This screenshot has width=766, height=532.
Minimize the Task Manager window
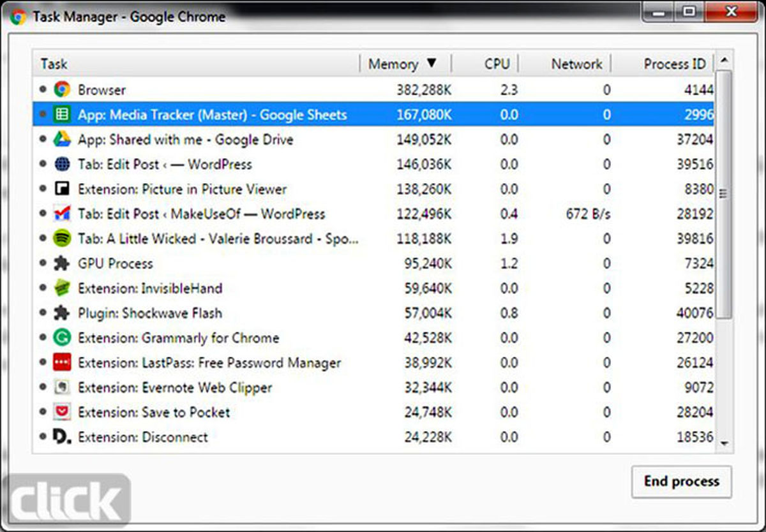point(658,13)
